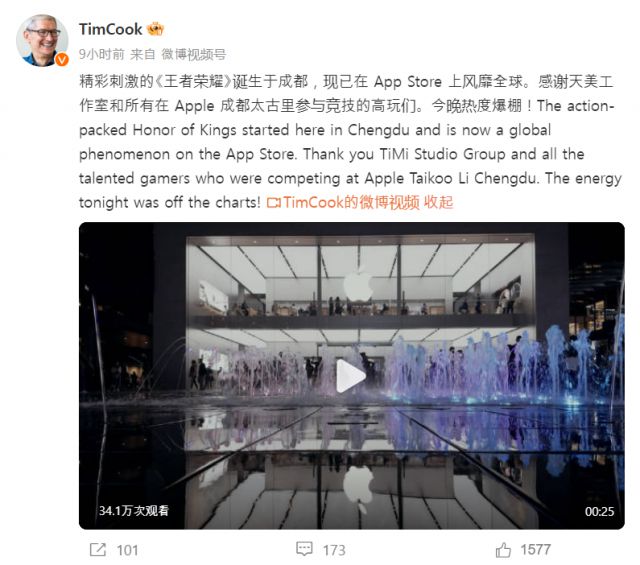Click the 1577 likes count
Viewport: 640px width, 565px height.
tap(536, 549)
